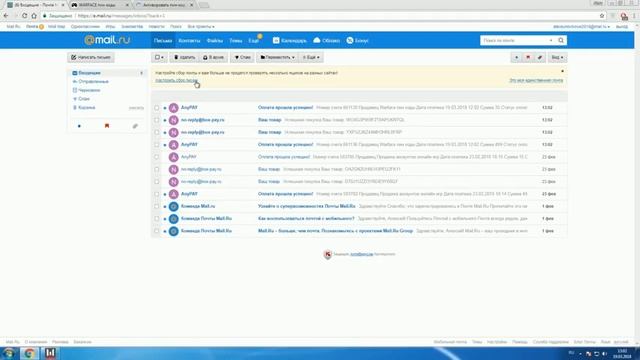The width and height of the screenshot is (640, 360).
Task: Open the Ещё menu in blue header
Action: click(x=253, y=41)
